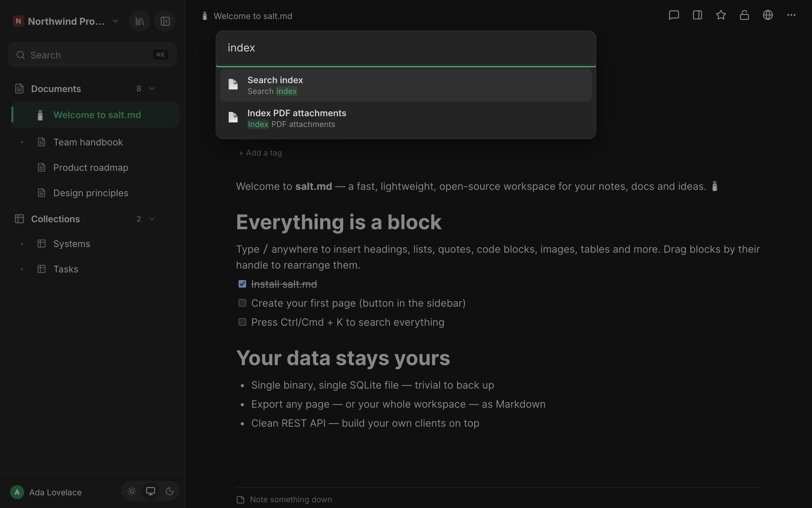
Task: Click the Single binary, single SQLite bullet
Action: (x=372, y=385)
